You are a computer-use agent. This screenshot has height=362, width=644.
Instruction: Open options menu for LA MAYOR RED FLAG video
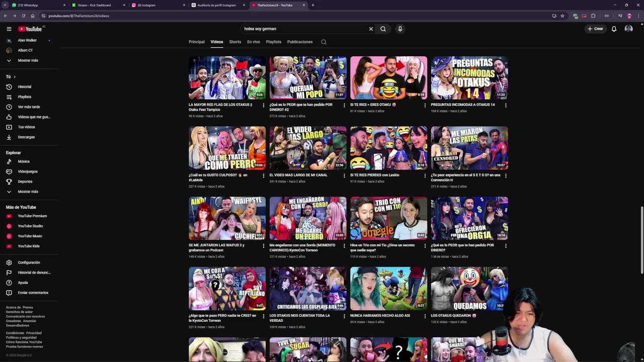264,105
